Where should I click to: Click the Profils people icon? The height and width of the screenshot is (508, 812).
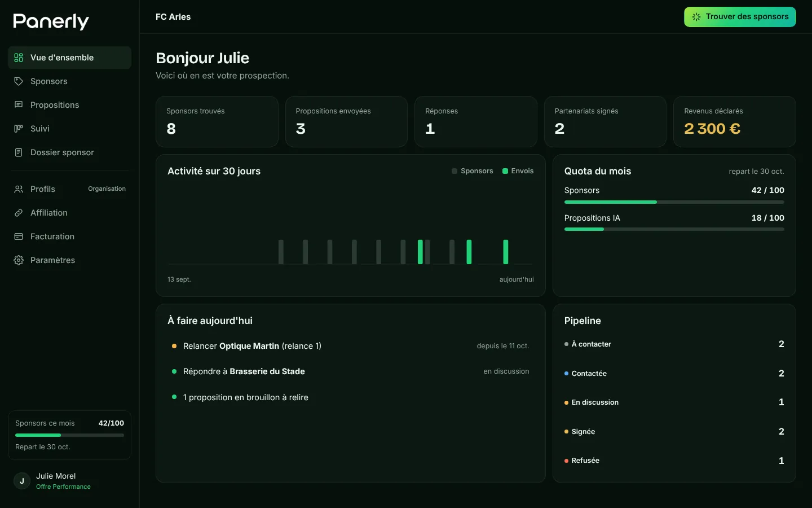pos(19,189)
